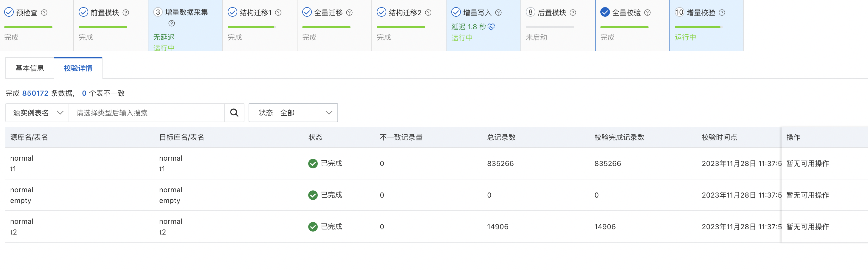Click the 850172 completed records count
868x270 pixels.
35,93
